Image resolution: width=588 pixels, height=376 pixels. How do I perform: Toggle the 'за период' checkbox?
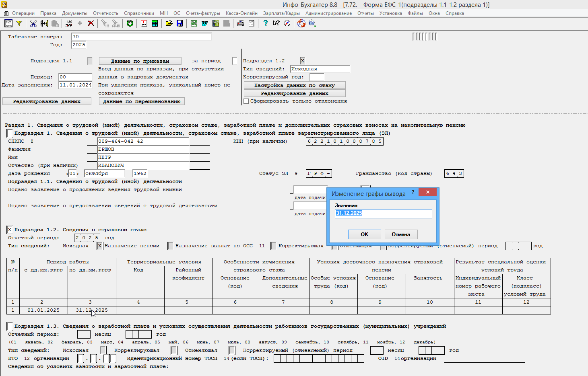point(235,61)
